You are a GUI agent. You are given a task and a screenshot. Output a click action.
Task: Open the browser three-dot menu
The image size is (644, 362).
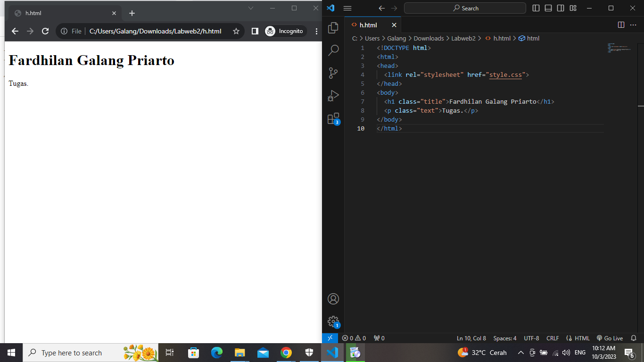[x=316, y=31]
